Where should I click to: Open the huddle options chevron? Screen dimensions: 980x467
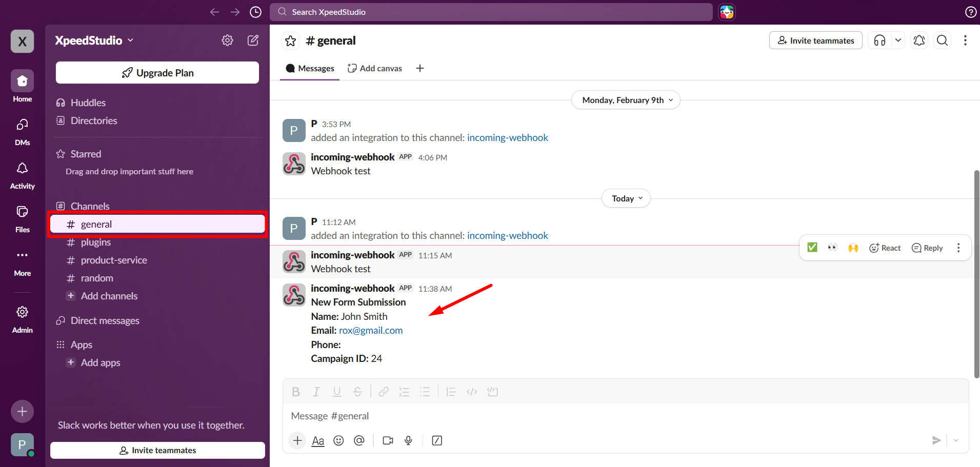point(898,40)
